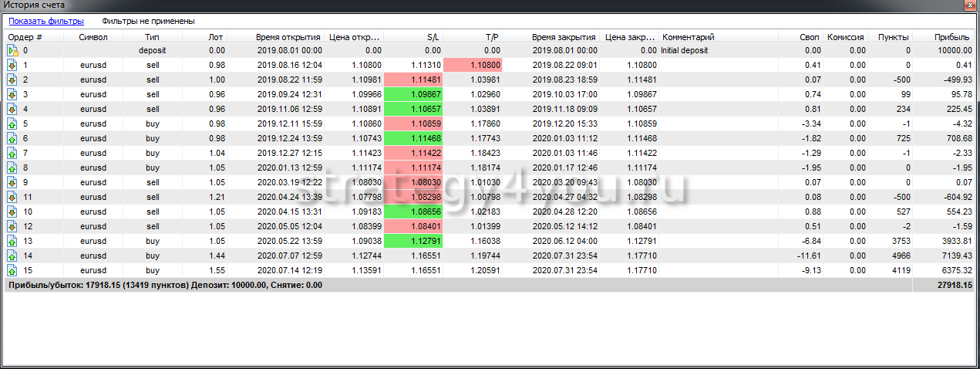This screenshot has width=980, height=369.
Task: Select the buy icon of order 13
Action: click(12, 241)
